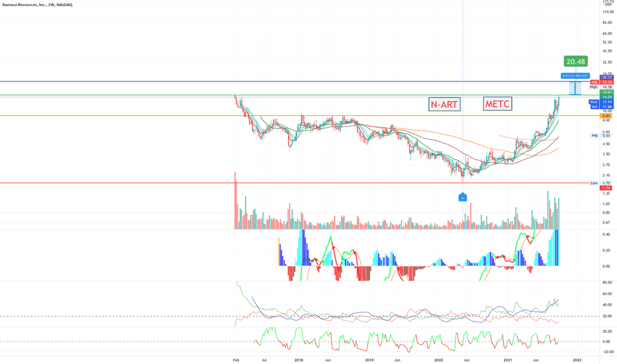617x364 pixels.
Task: Click the 2018 label on the time axis
Action: (x=299, y=360)
